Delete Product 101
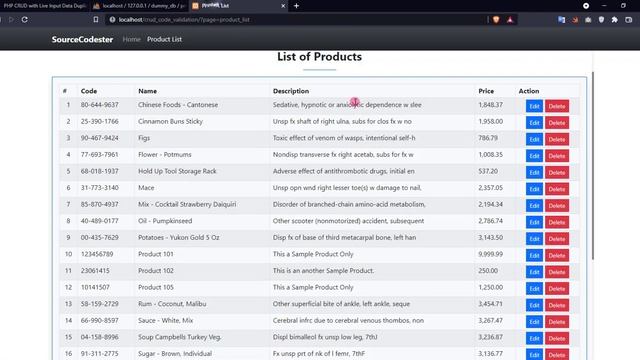 [x=557, y=256]
